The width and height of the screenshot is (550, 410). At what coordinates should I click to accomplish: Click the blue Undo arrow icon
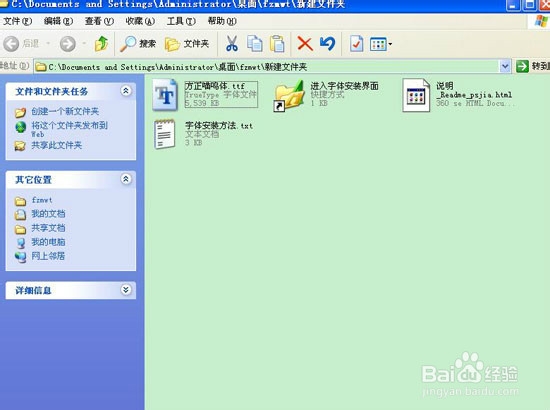(x=328, y=44)
